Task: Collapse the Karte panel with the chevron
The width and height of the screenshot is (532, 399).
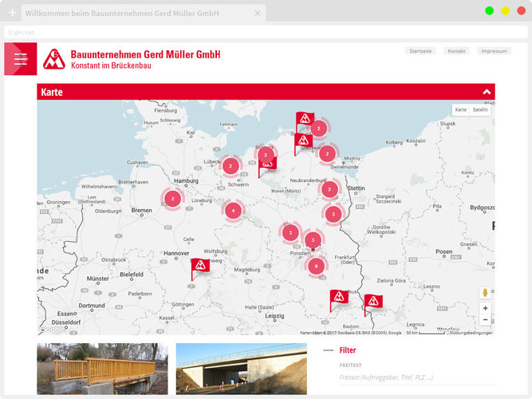Action: tap(486, 92)
